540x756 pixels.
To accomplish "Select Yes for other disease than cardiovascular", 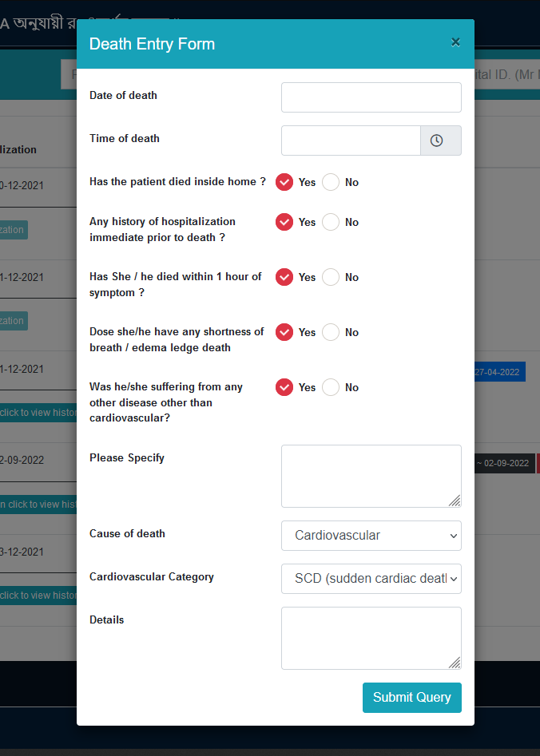I will [x=284, y=387].
